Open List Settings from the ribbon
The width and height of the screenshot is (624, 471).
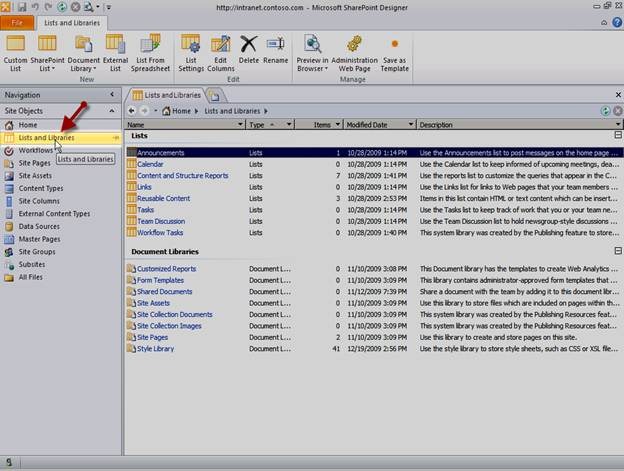pyautogui.click(x=191, y=53)
